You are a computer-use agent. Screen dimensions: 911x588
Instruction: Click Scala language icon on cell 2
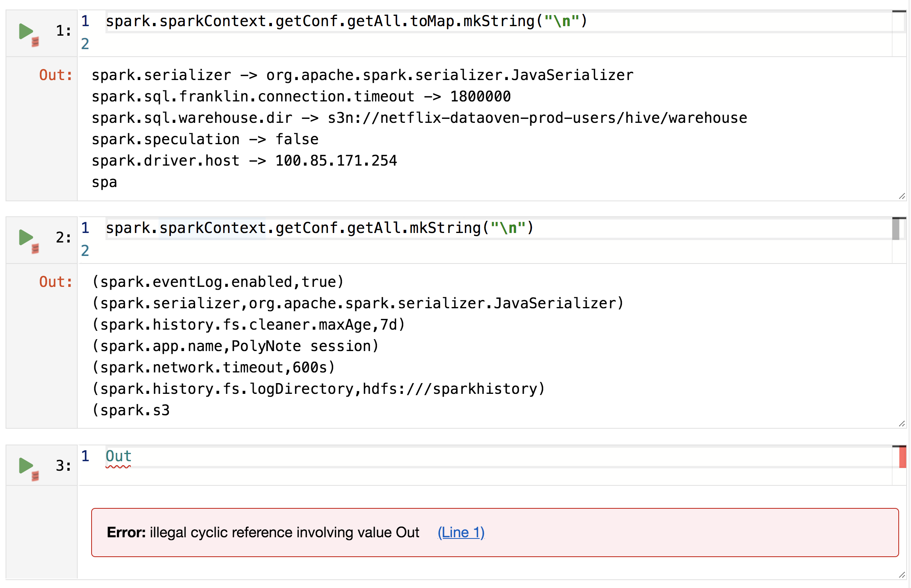35,248
